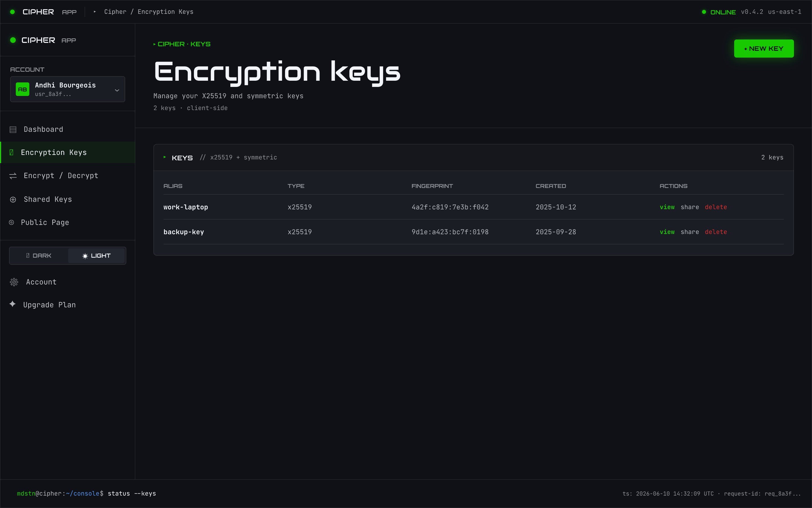Click created date 2025-09-28
812x508 pixels.
(556, 232)
